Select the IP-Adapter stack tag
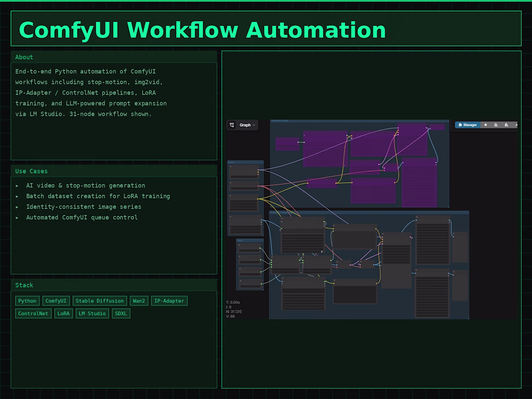This screenshot has height=399, width=532. pyautogui.click(x=169, y=301)
